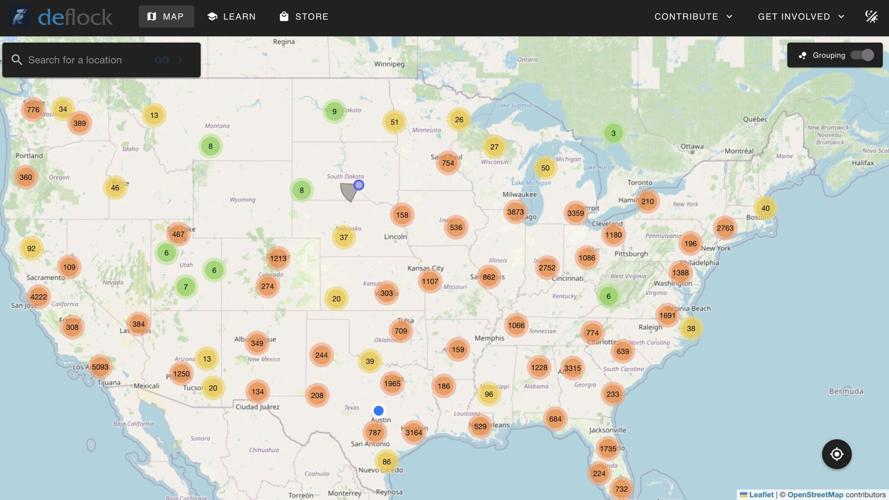Open the Store tab

click(x=304, y=16)
